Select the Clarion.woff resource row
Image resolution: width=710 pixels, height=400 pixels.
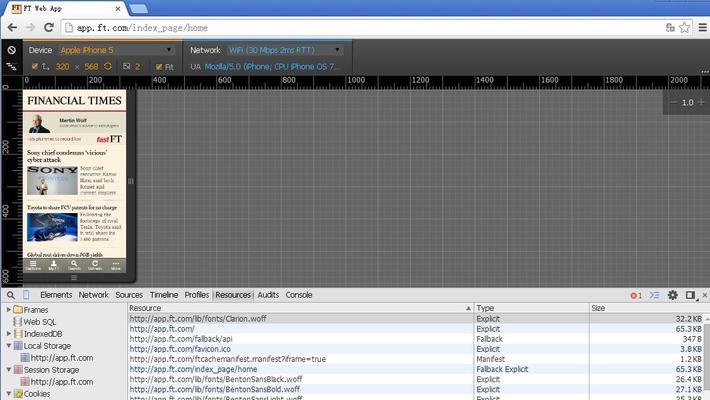[416, 319]
